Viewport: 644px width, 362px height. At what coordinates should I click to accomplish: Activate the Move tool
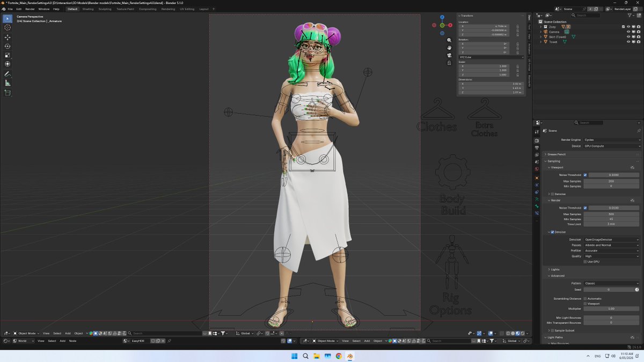coord(8,37)
